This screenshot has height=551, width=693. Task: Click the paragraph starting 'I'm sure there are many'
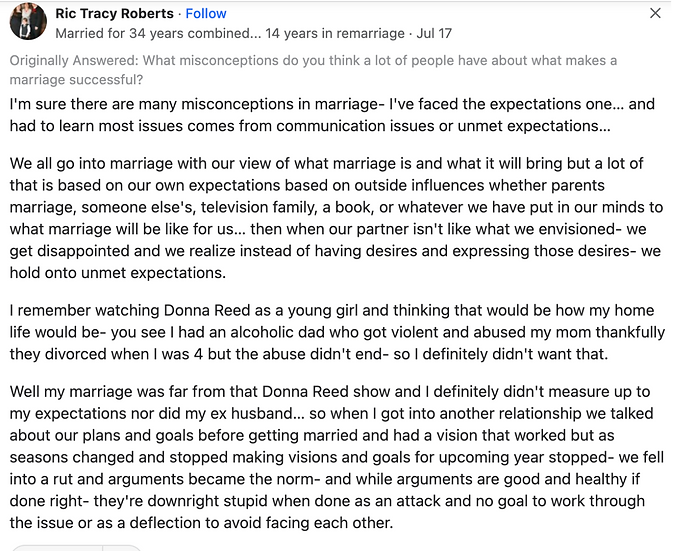tap(332, 115)
